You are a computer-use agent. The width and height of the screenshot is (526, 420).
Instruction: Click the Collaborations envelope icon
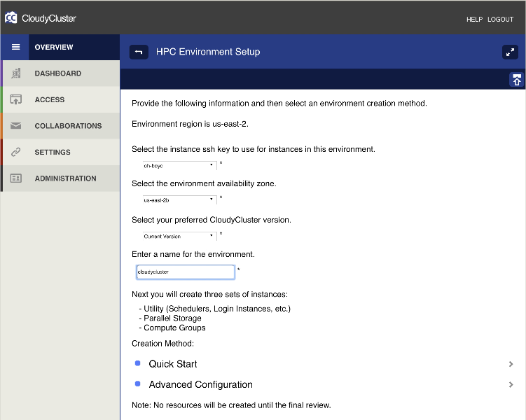(16, 126)
